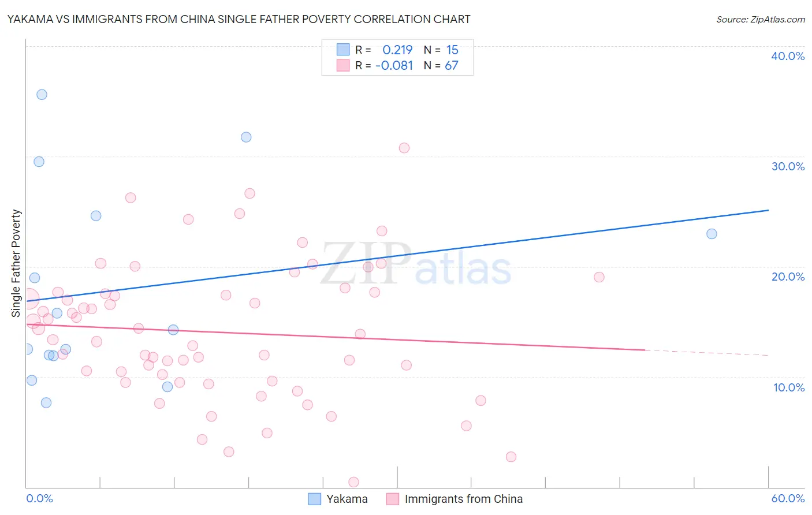
Task: Click the pink swatch beside R = -0.081
Action: (x=343, y=65)
